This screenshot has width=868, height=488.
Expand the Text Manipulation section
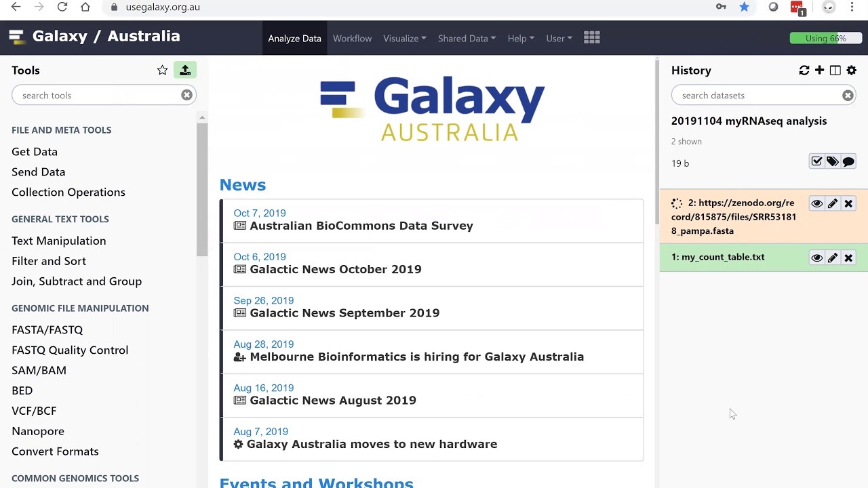tap(59, 241)
